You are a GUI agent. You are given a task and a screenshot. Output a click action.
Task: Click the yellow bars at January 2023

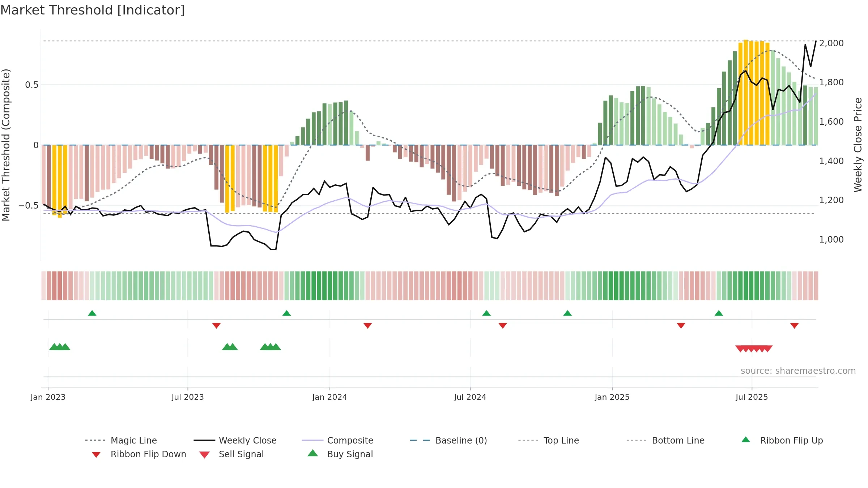[x=60, y=181]
